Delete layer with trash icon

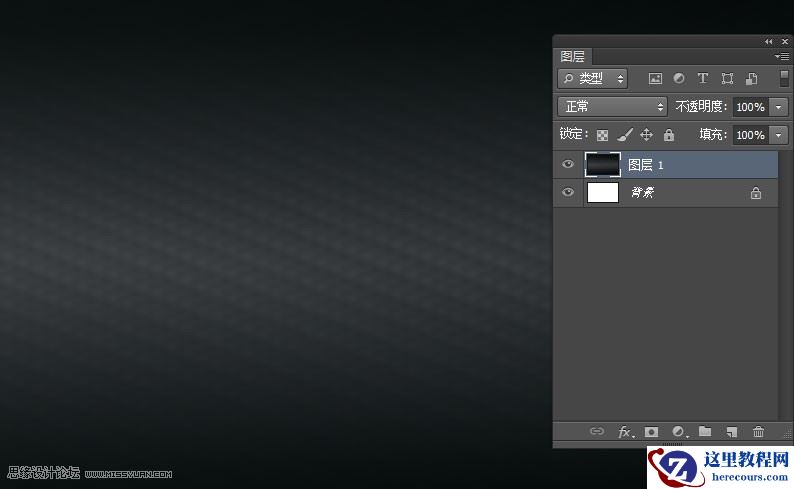[x=758, y=432]
